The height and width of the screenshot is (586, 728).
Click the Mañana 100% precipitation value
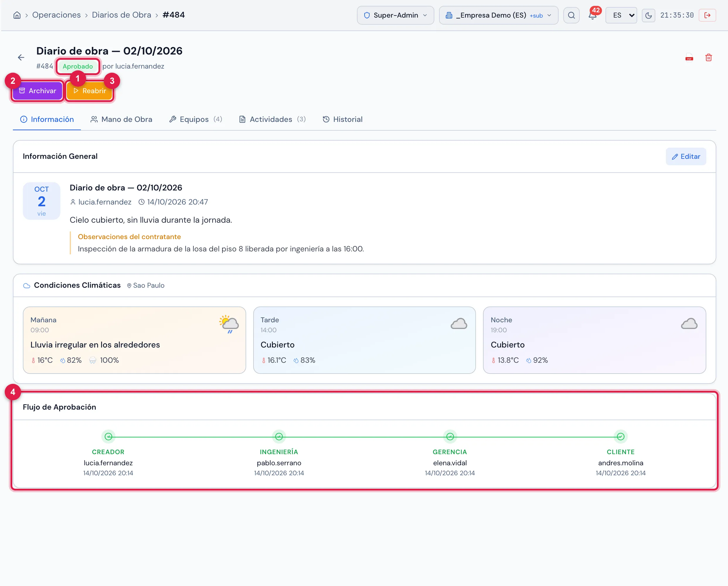(x=109, y=360)
